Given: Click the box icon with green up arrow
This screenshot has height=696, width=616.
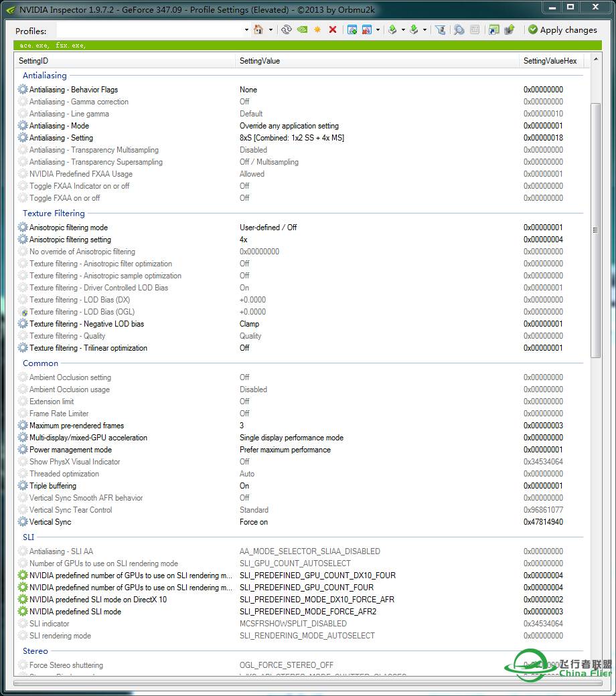Looking at the screenshot, I should (509, 29).
